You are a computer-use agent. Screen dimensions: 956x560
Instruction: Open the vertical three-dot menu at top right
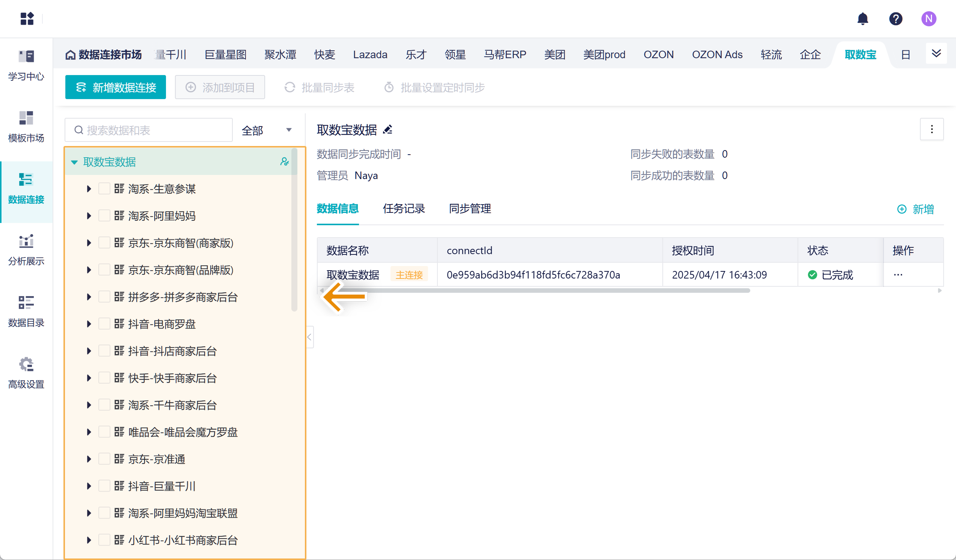point(931,129)
